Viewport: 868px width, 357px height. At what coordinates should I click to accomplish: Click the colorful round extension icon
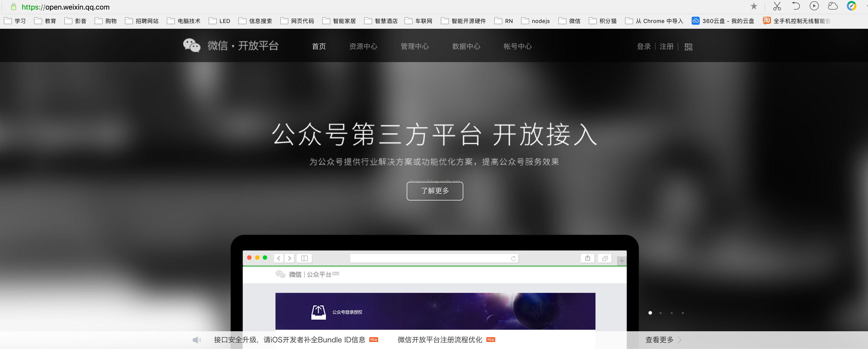point(852,6)
